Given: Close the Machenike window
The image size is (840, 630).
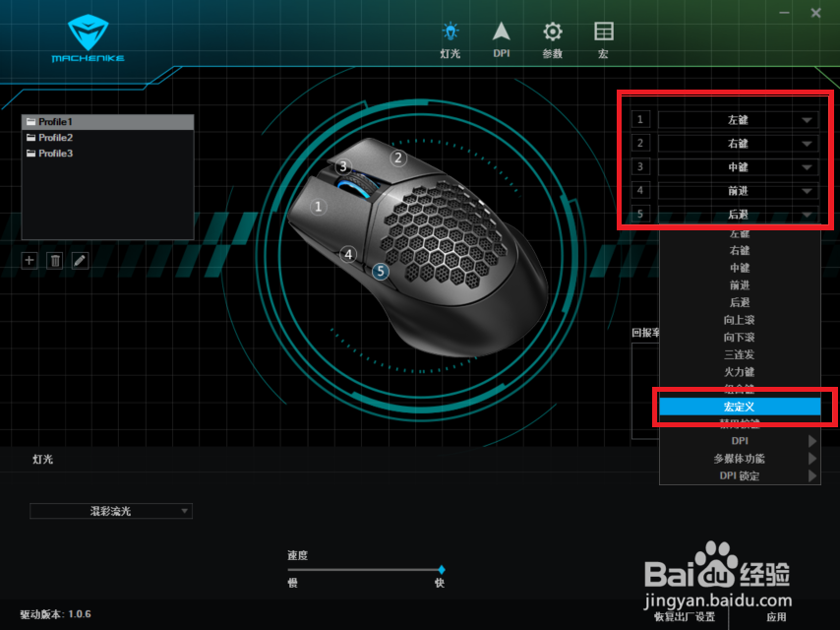Looking at the screenshot, I should pyautogui.click(x=815, y=13).
